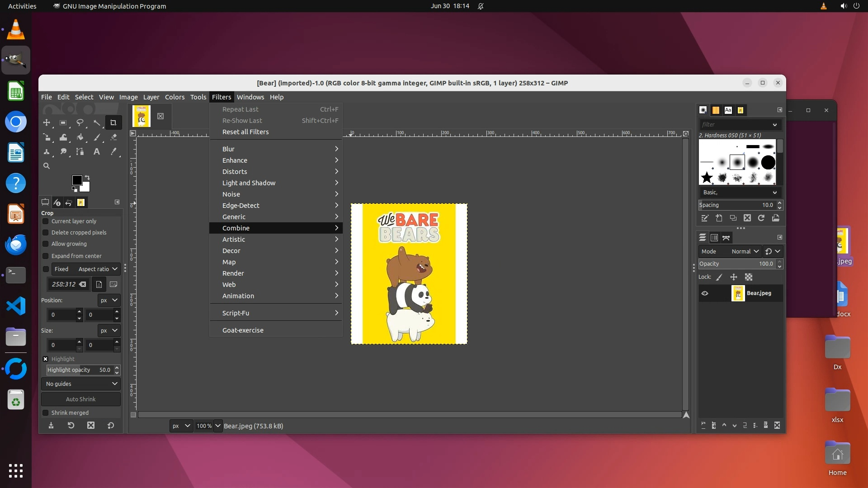The image size is (868, 488).
Task: Hide the Bear.jpeg layer with eye icon
Action: [705, 293]
